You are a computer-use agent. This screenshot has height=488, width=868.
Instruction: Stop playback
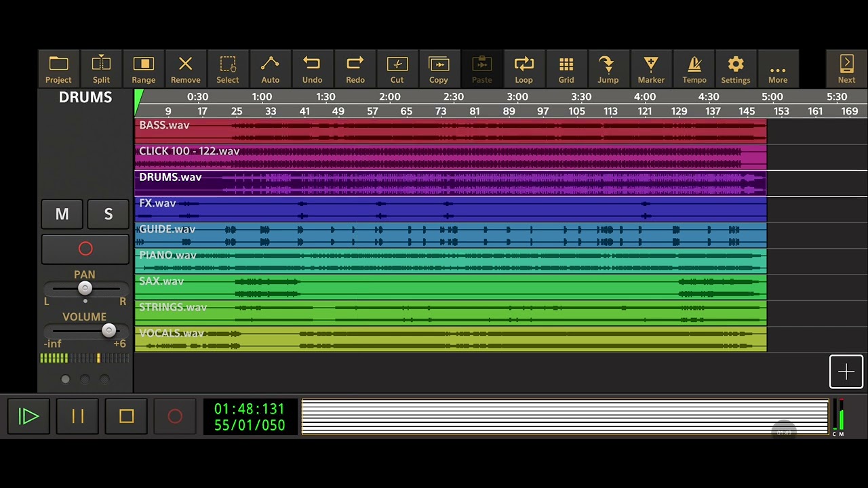[x=126, y=416]
